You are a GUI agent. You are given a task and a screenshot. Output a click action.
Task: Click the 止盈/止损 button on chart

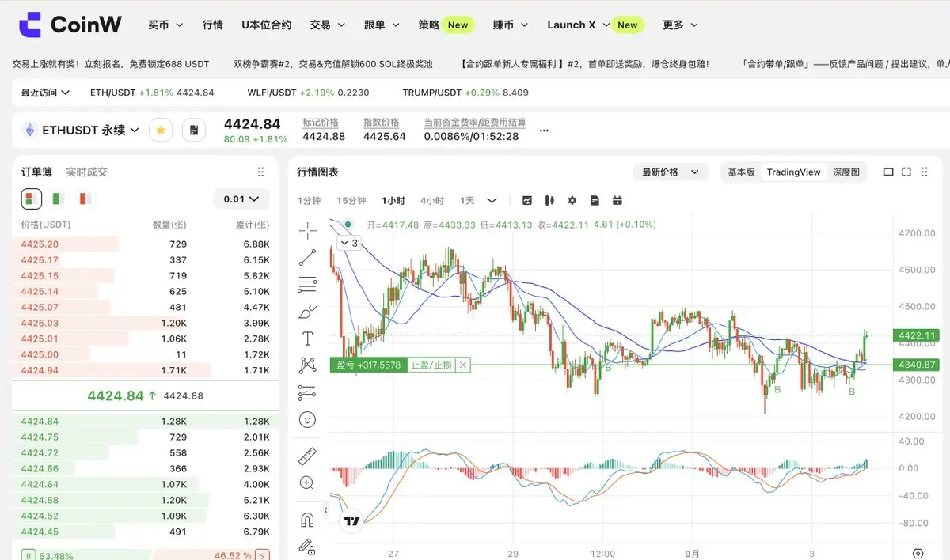(x=431, y=365)
